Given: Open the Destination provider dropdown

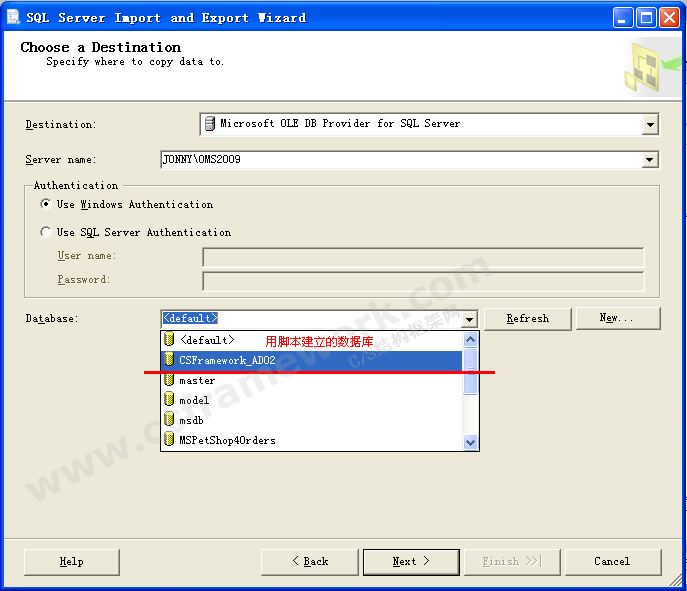Looking at the screenshot, I should (650, 124).
